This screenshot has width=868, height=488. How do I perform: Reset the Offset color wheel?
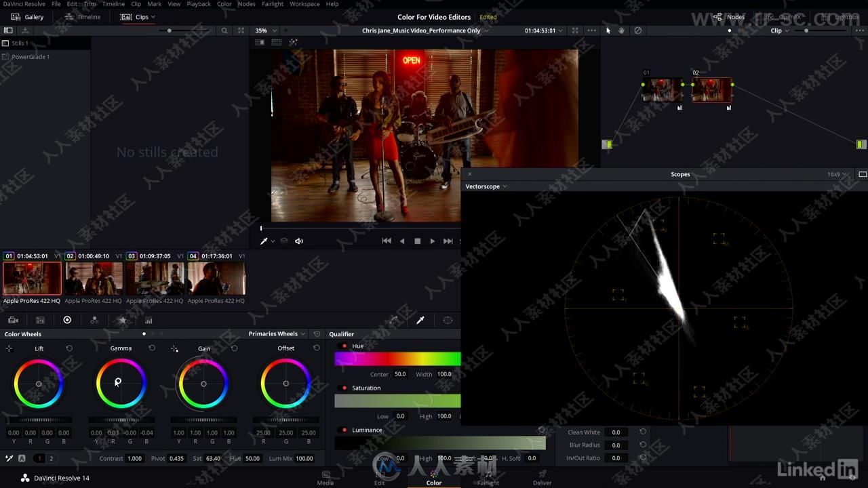click(316, 348)
